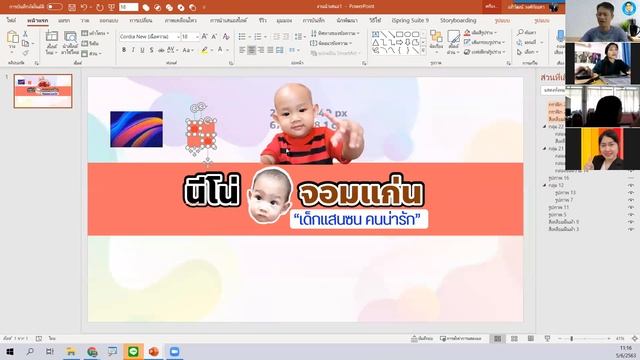Switch to the Storyboarding tab
This screenshot has height=360, width=640.
coord(458,20)
